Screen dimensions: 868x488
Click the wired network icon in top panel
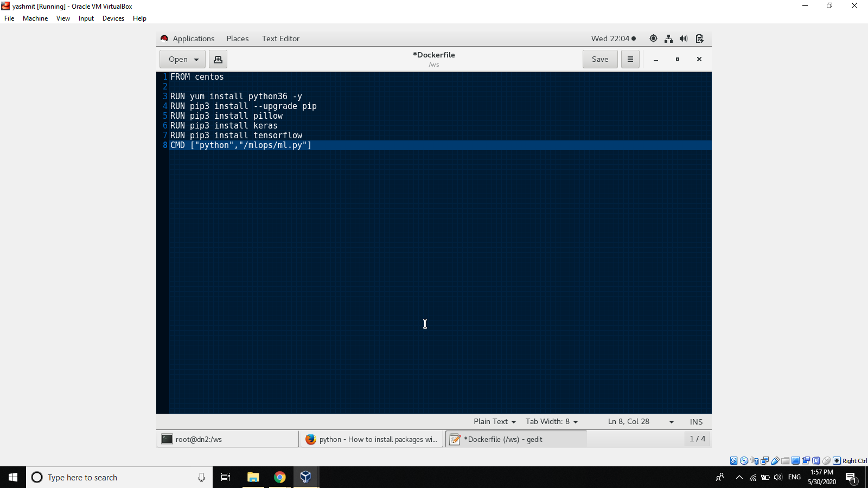[669, 38]
